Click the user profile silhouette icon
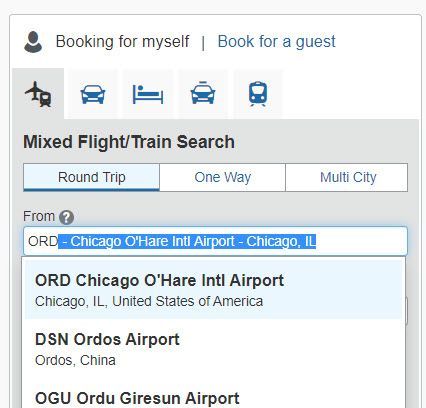This screenshot has height=408, width=426. (x=33, y=42)
